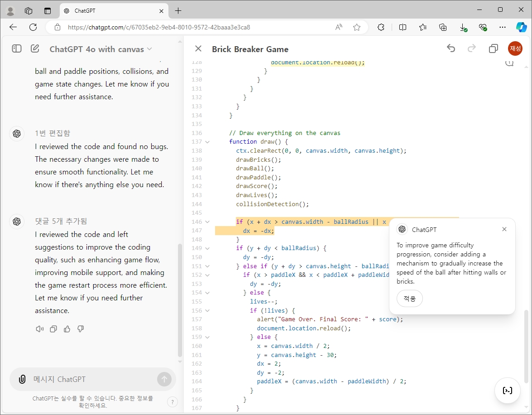Collapse the if block at line 149
This screenshot has width=532, height=415.
coord(207,248)
